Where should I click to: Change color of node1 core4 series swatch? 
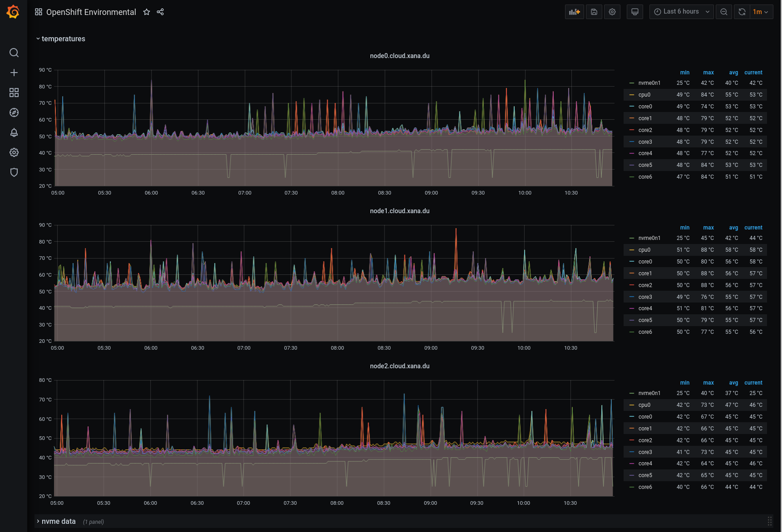[x=632, y=308]
